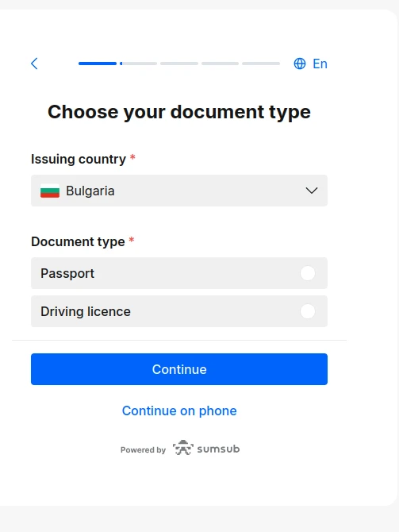399x532 pixels.
Task: Click the blue Continue button
Action: click(x=179, y=369)
